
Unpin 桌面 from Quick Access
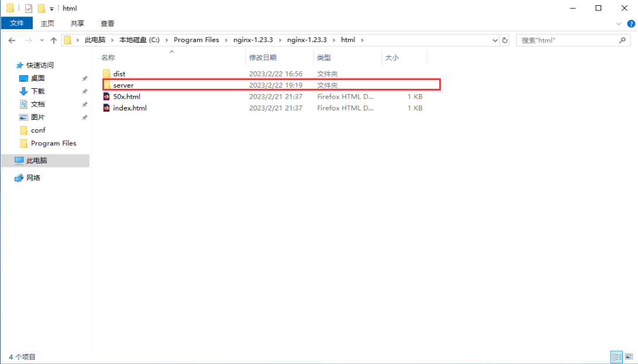pos(84,78)
